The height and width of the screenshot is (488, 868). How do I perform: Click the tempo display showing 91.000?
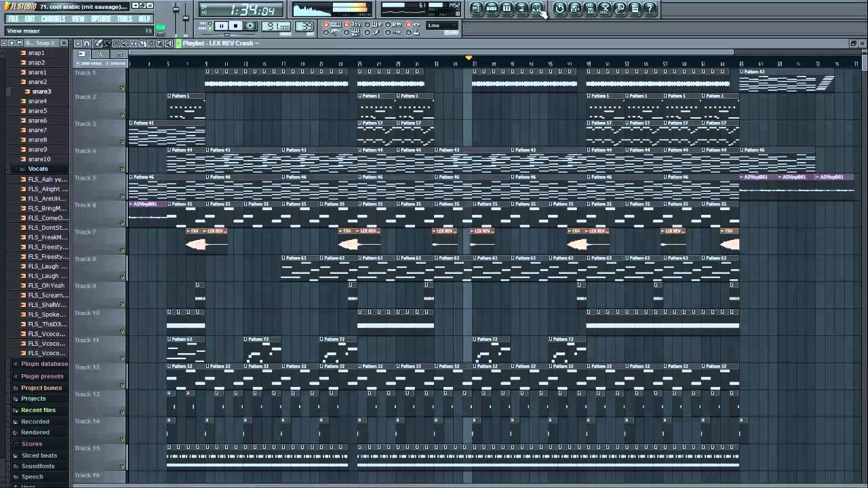pos(276,26)
